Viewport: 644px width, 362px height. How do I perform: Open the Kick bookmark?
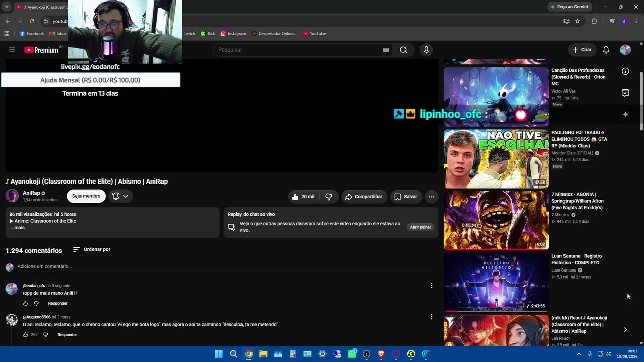click(x=208, y=34)
